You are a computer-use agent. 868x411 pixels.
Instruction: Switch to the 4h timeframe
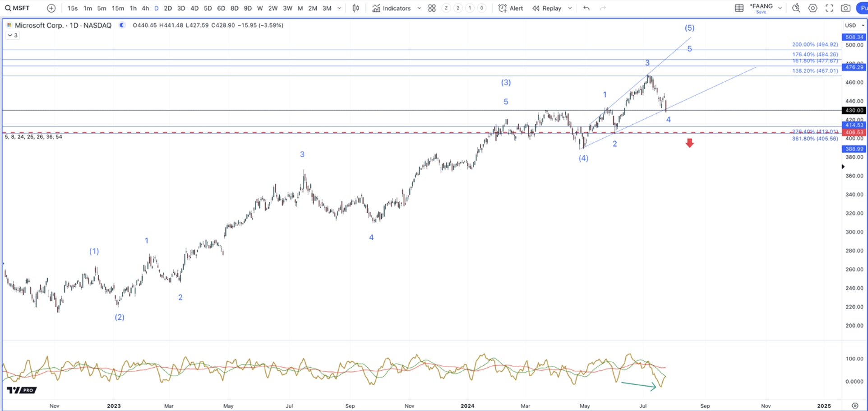[x=145, y=8]
